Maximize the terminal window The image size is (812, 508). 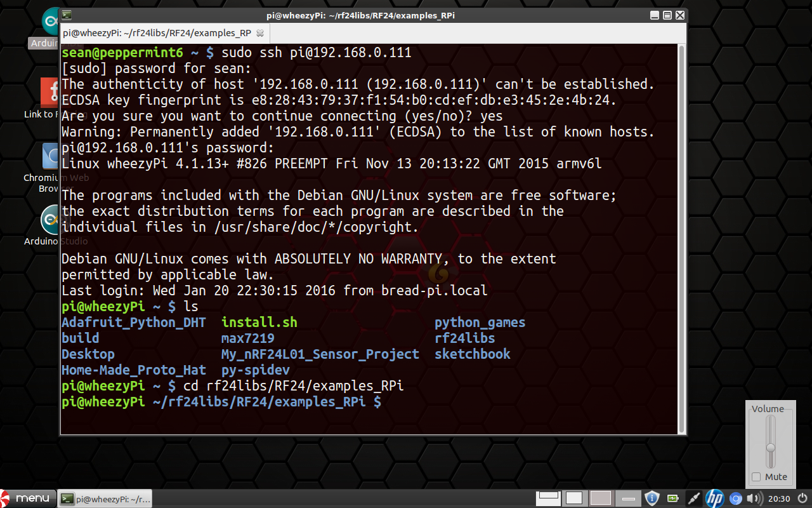pos(667,15)
